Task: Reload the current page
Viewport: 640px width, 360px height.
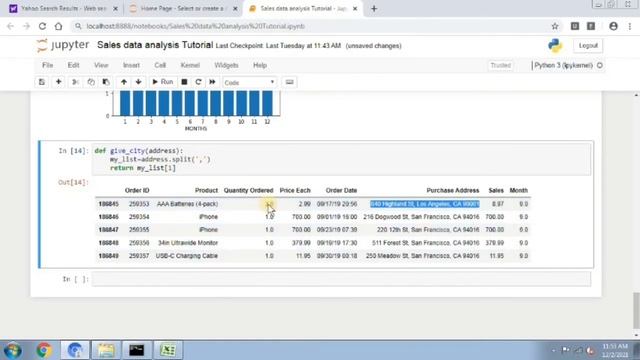Action: pos(42,26)
